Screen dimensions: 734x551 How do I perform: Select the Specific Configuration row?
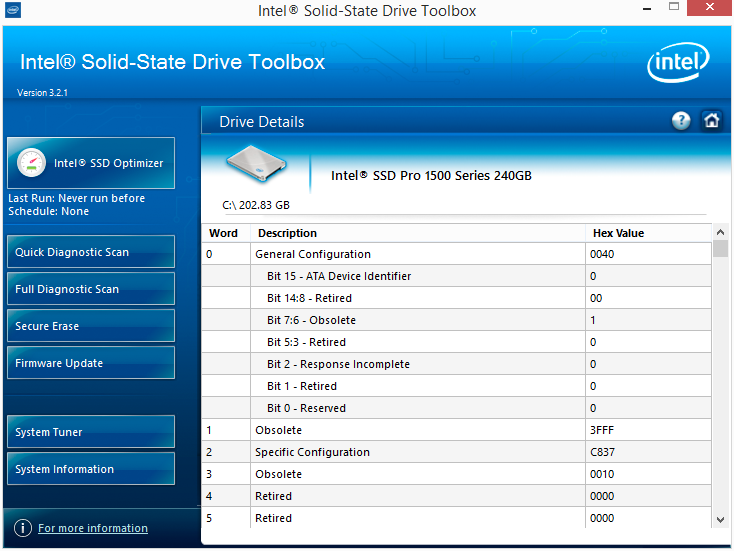click(456, 452)
